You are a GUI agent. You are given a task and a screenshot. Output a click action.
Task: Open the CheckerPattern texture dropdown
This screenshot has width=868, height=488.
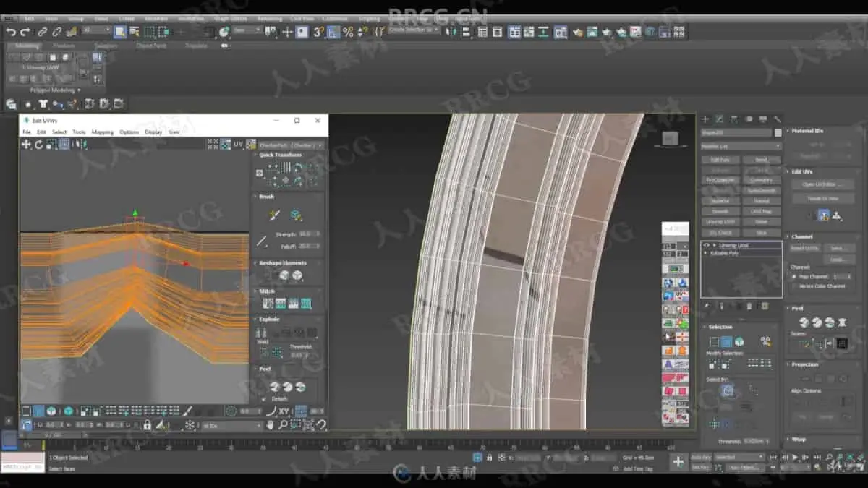pyautogui.click(x=291, y=145)
